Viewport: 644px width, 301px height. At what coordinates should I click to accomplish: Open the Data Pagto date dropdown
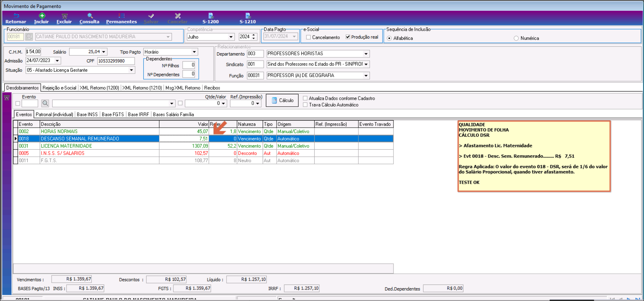[x=294, y=36]
